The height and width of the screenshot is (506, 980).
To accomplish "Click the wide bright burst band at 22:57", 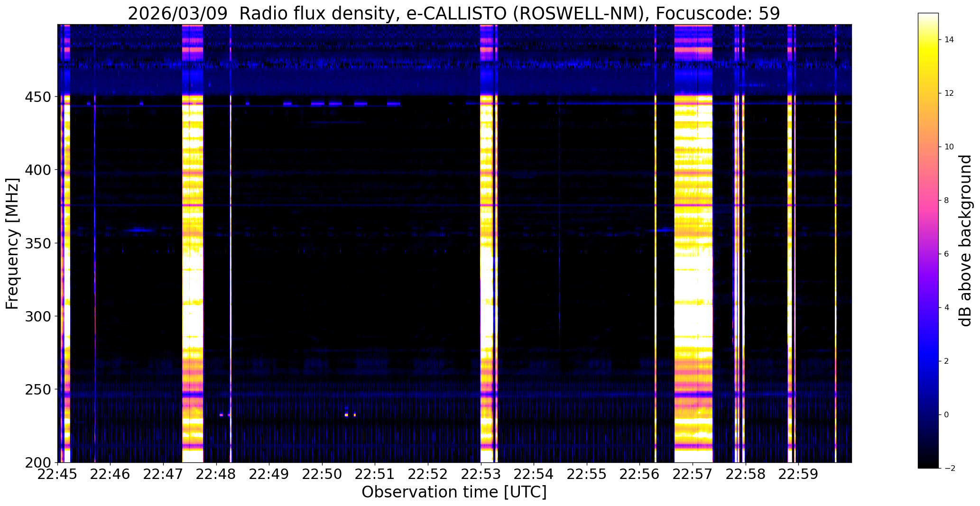I will [693, 243].
